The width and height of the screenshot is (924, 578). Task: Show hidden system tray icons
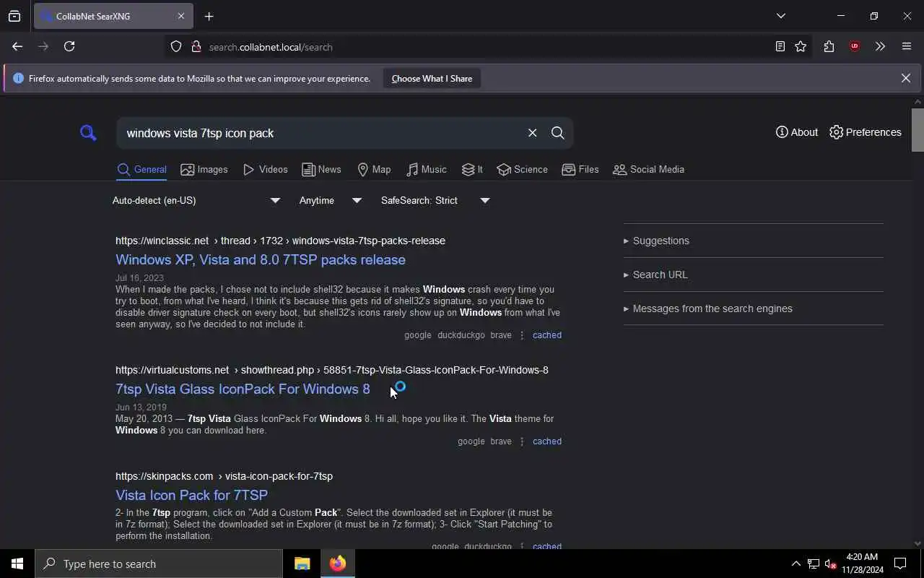click(x=796, y=564)
